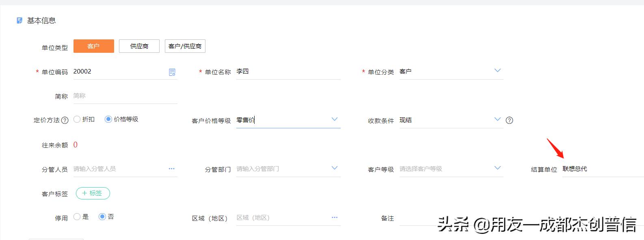Screen dimensions: 644x240
Task: Open the 分管人员 lookup ellipsis icon
Action: pos(172,169)
